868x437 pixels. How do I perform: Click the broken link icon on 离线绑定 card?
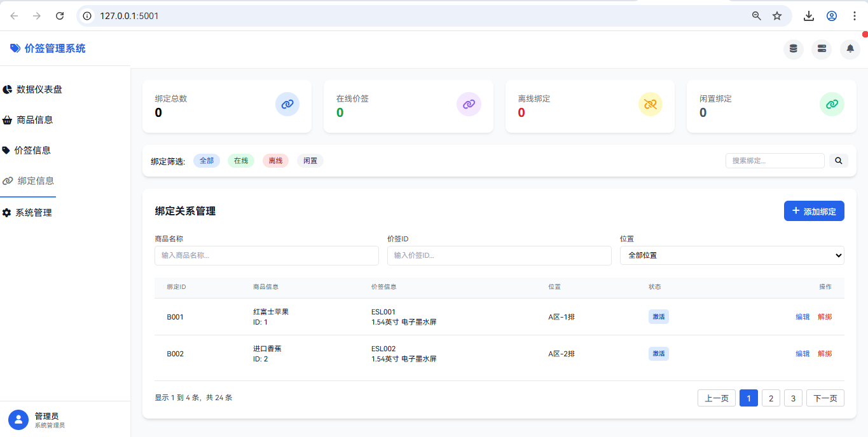(x=650, y=104)
